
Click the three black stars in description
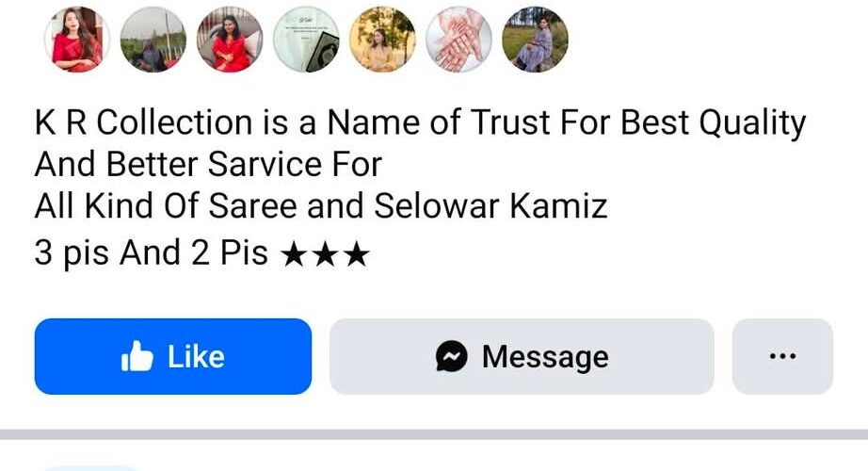coord(325,254)
